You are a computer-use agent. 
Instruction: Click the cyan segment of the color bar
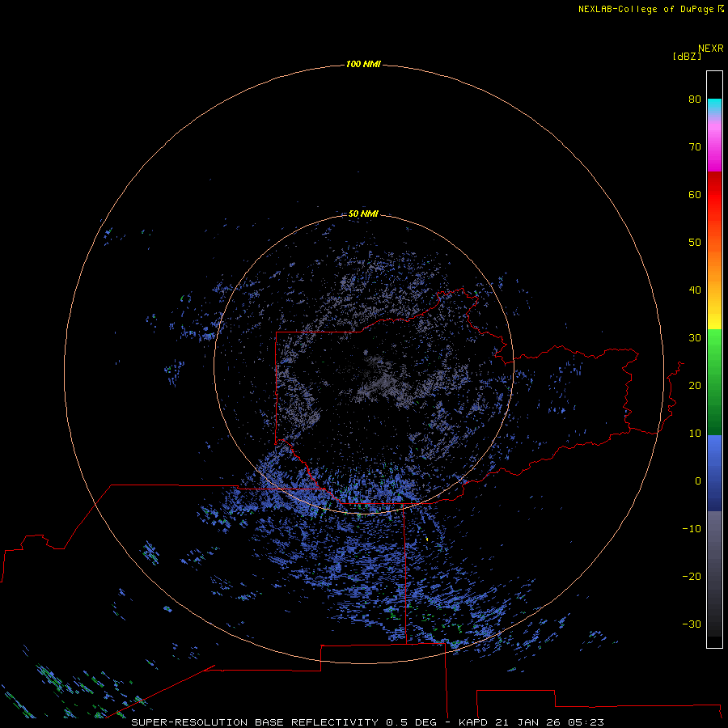point(714,106)
